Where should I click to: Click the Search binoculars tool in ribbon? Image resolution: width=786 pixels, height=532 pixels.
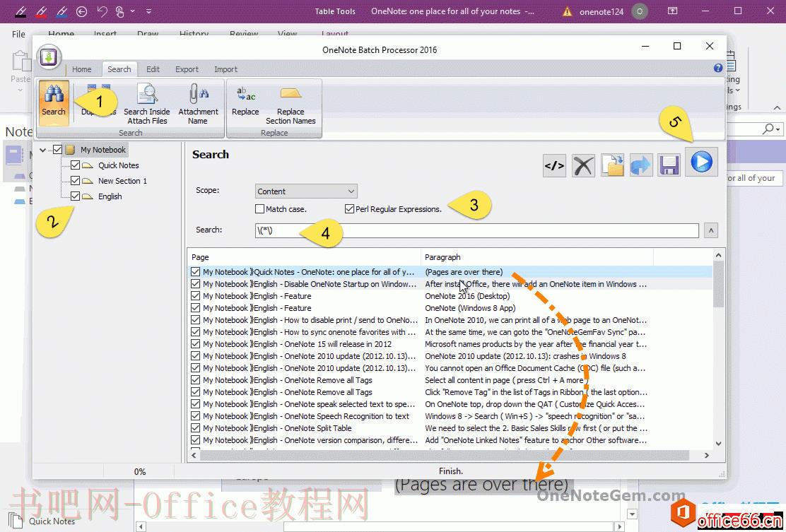point(54,102)
